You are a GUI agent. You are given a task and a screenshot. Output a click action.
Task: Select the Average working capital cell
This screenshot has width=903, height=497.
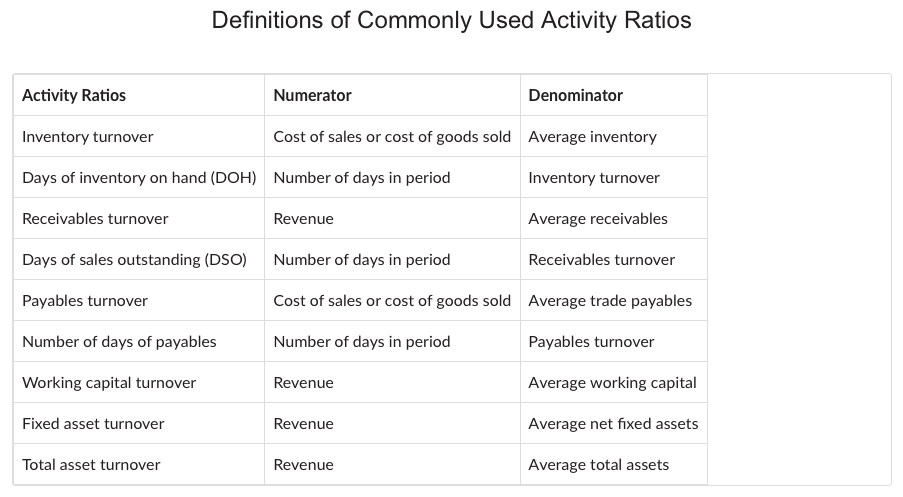tap(612, 383)
